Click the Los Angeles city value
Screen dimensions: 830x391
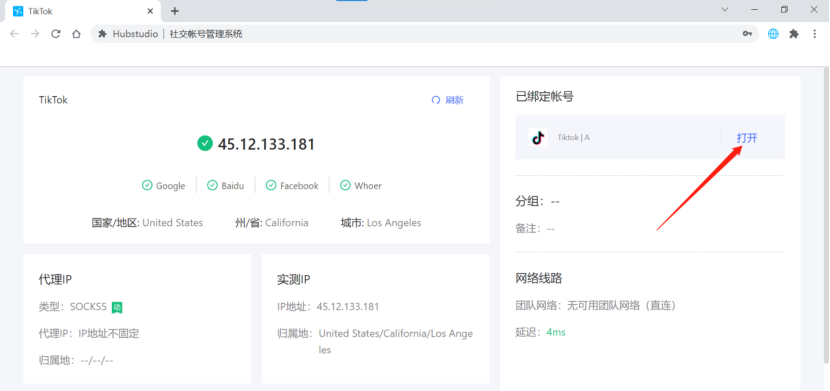click(x=394, y=223)
